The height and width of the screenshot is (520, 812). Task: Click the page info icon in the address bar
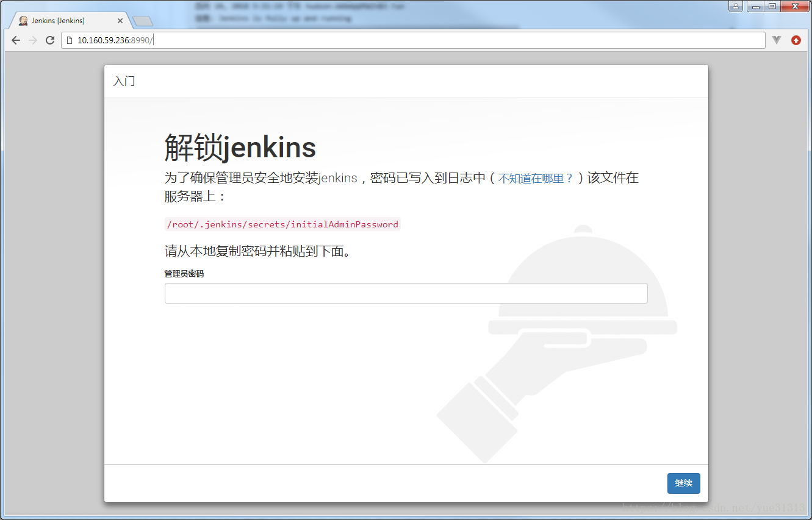69,40
